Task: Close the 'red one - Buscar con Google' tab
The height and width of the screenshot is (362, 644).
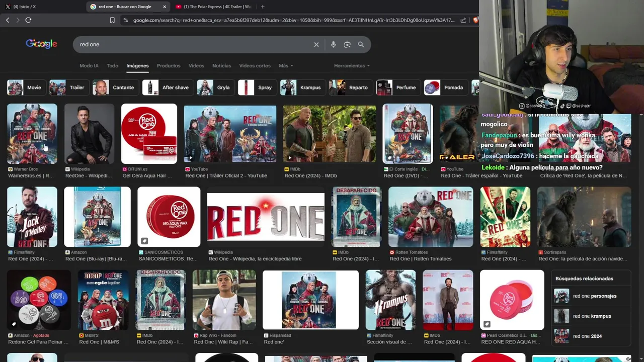Action: pos(165,7)
